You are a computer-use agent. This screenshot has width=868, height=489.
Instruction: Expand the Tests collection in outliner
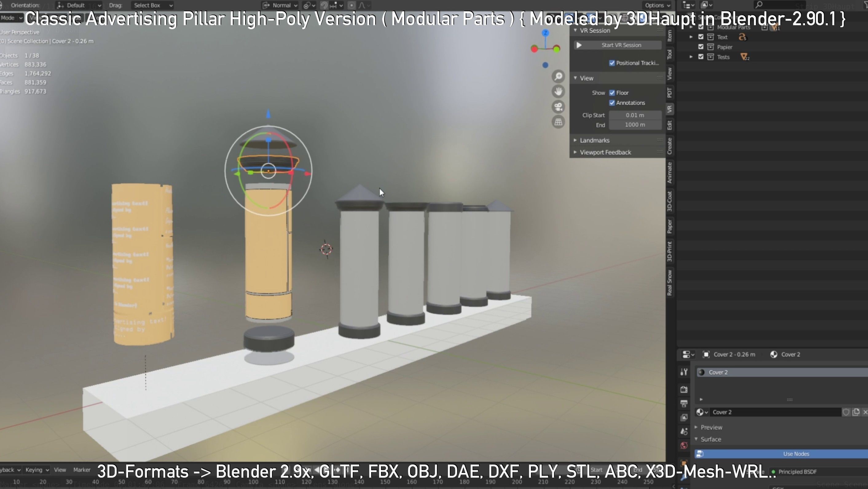point(691,57)
